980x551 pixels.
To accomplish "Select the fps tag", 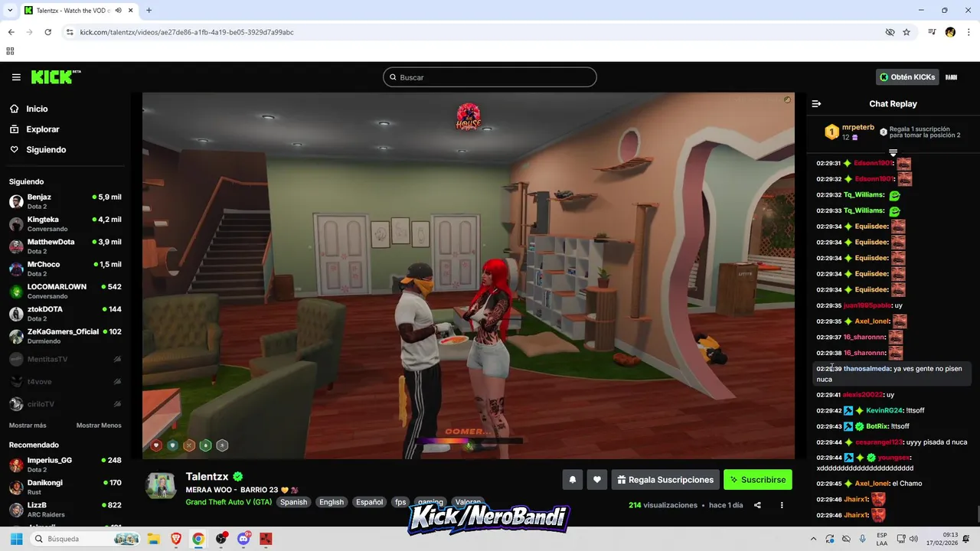I will [x=400, y=502].
